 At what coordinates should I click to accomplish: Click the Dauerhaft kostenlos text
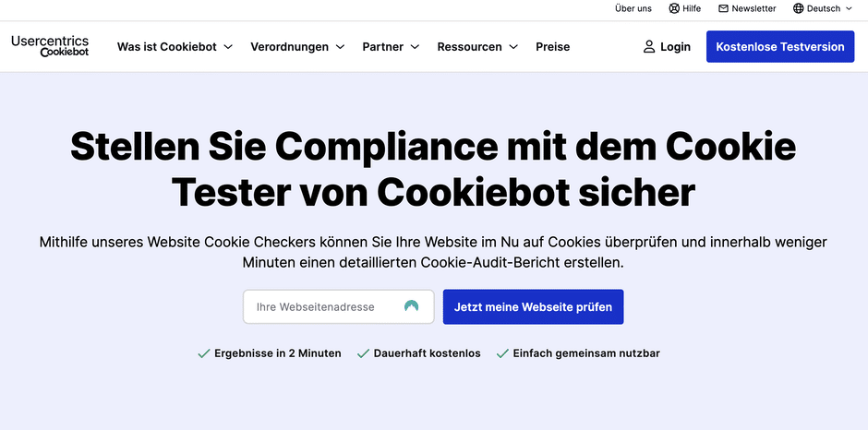(x=428, y=353)
